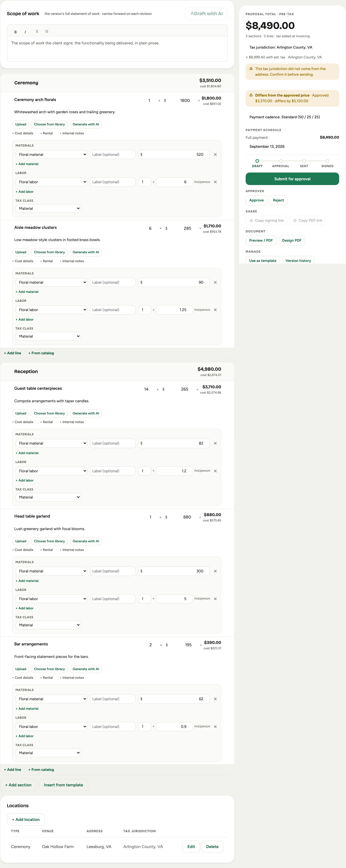Open Tax class dropdown for Bar arrangements

[48, 753]
